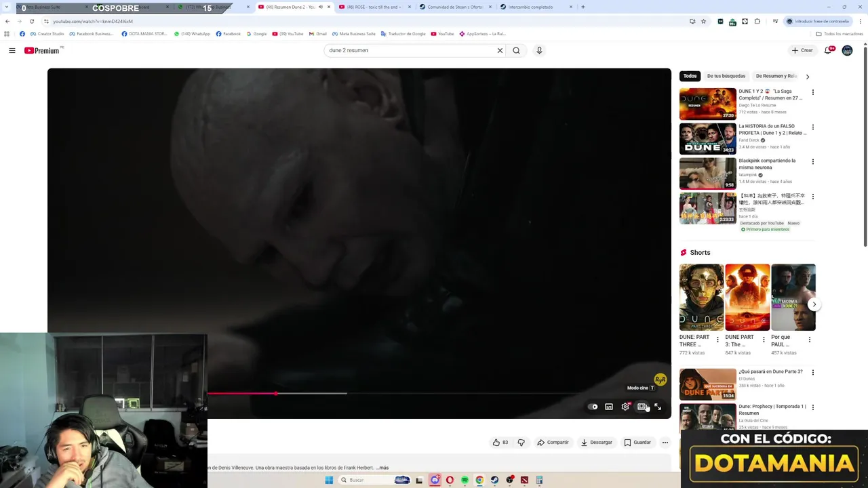Screen dimensions: 868x488
Task: Show more filter chips with the arrow
Action: 807,77
